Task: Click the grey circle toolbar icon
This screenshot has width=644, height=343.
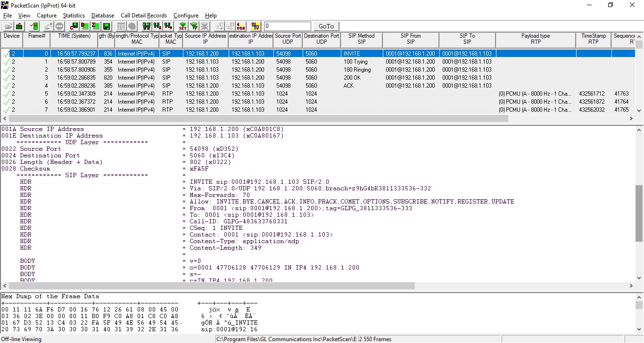Action: 132,26
